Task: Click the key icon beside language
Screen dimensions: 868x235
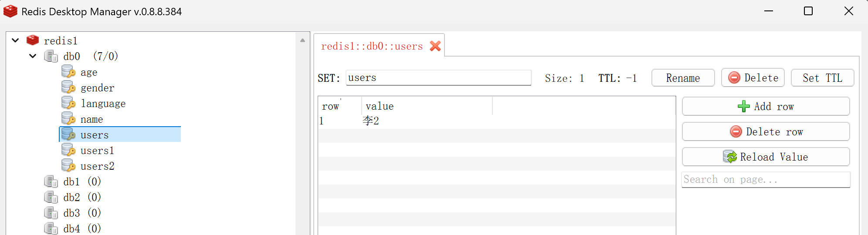Action: pyautogui.click(x=68, y=103)
